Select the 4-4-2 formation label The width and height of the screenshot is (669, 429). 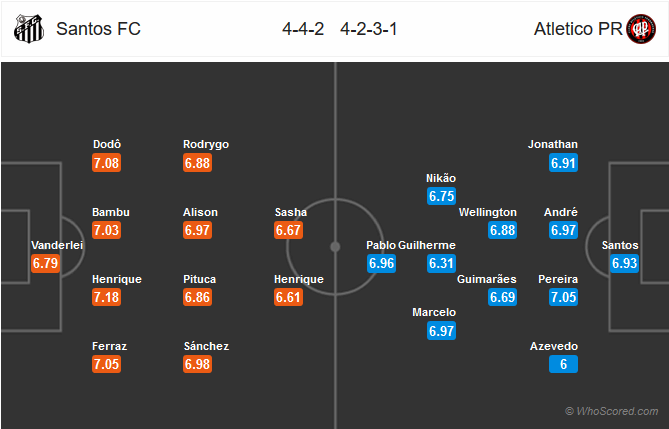[303, 29]
